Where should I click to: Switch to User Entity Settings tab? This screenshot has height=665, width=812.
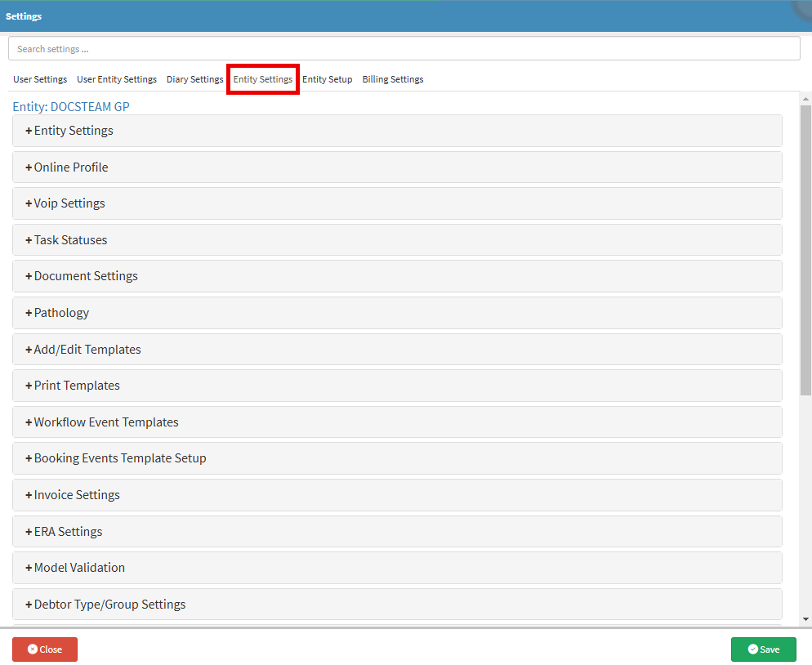tap(117, 79)
